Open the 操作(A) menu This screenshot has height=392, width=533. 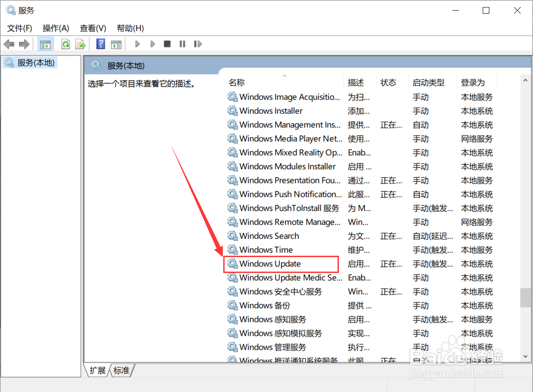56,28
